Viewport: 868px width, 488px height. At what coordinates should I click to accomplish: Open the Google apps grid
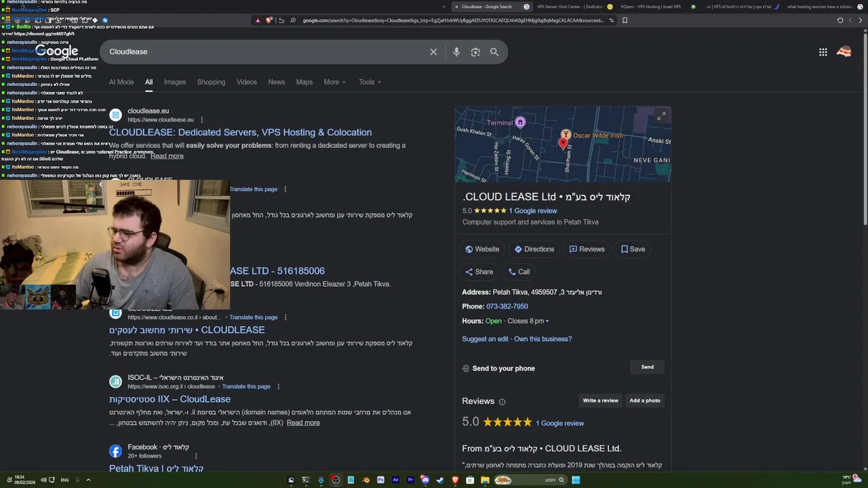[823, 52]
